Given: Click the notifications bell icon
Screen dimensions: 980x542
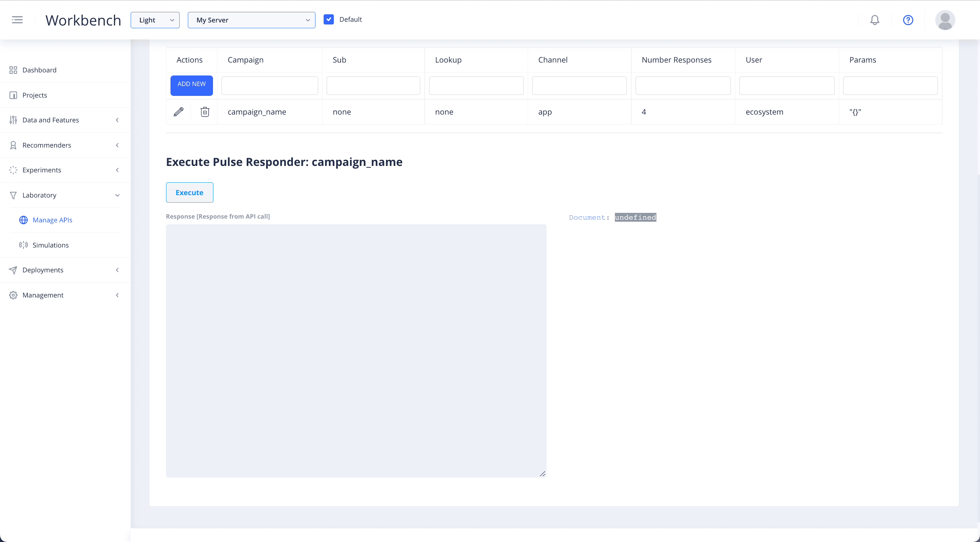Looking at the screenshot, I should pyautogui.click(x=875, y=20).
